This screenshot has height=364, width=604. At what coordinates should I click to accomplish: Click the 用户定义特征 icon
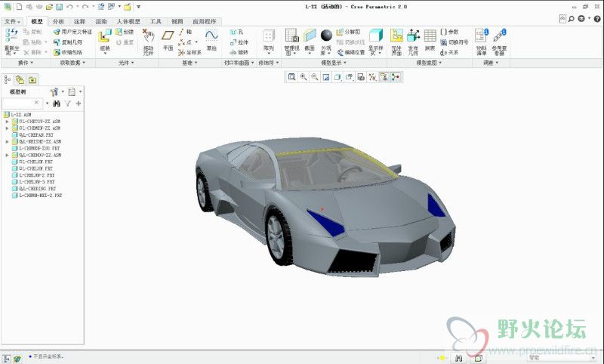(57, 32)
